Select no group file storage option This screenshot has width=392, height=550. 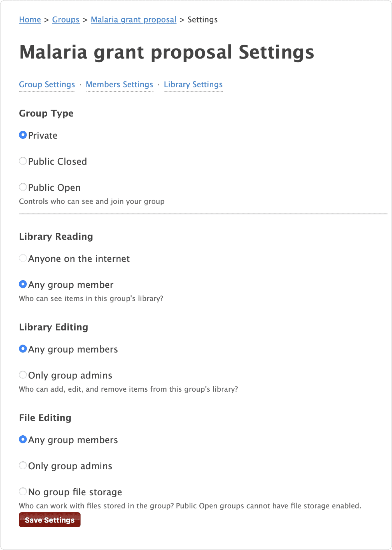click(x=23, y=491)
